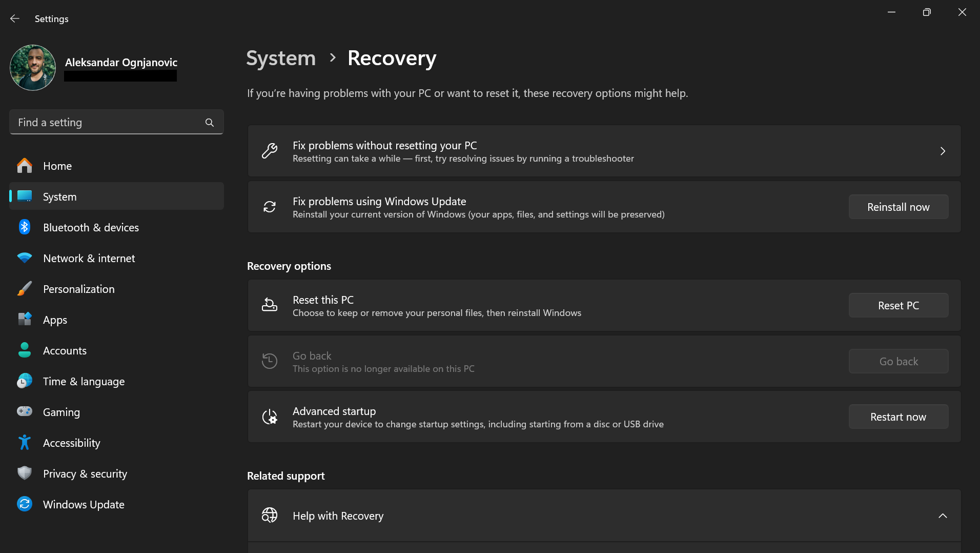Open Gaming settings label
The image size is (980, 553).
pos(62,412)
